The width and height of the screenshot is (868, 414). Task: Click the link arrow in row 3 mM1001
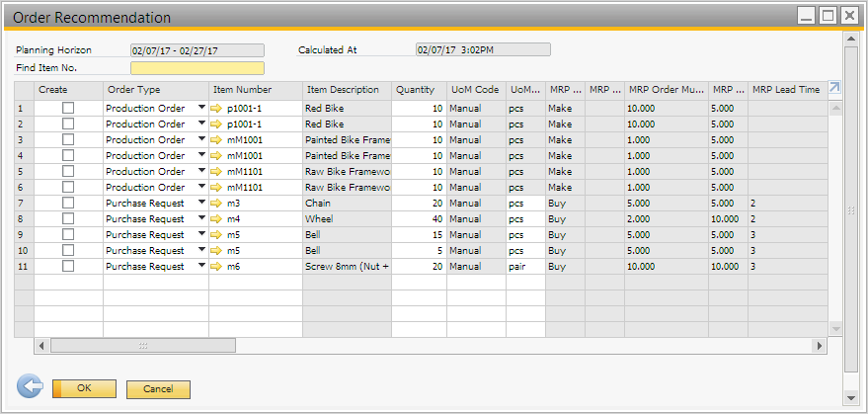217,140
